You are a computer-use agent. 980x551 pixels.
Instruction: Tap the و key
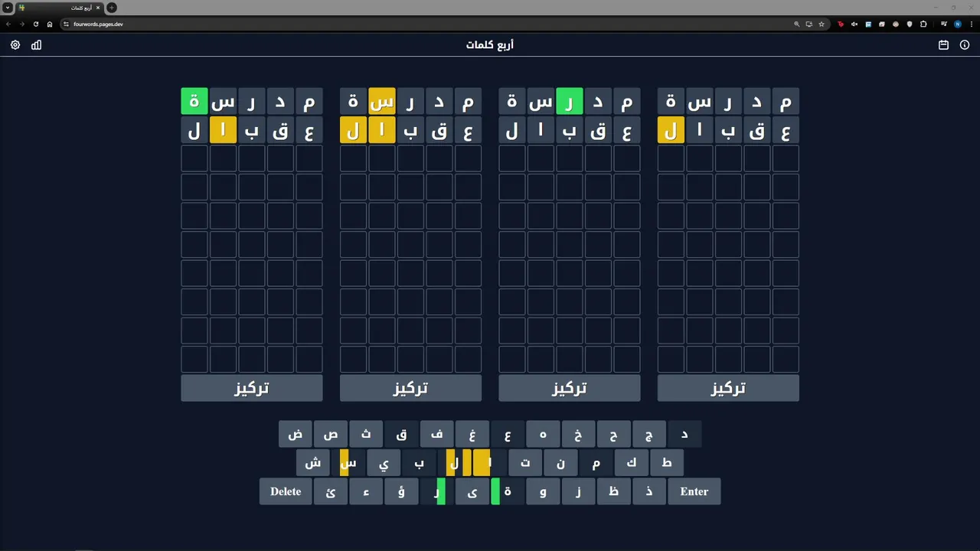tap(543, 491)
